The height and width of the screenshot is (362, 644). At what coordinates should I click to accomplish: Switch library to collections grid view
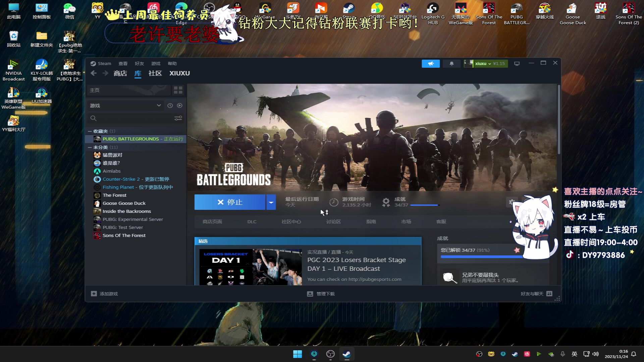[x=178, y=90]
